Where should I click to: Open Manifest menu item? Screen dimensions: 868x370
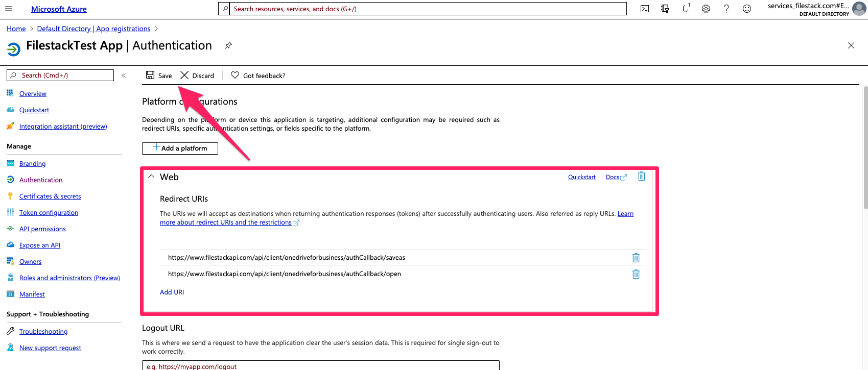pyautogui.click(x=32, y=294)
